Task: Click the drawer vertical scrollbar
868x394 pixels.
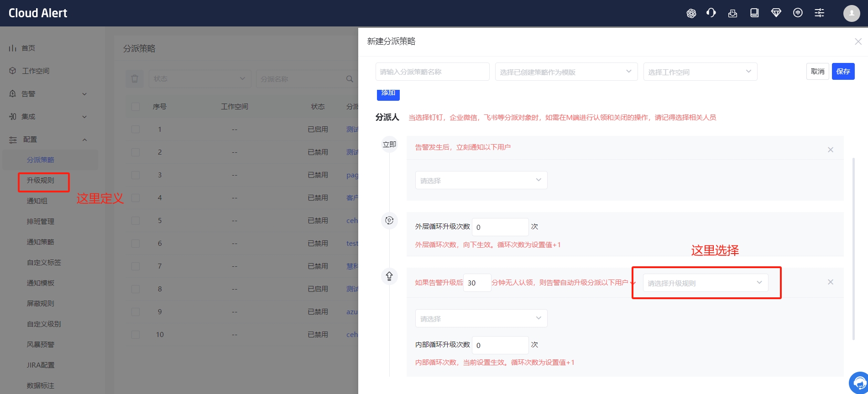Action: tap(853, 249)
